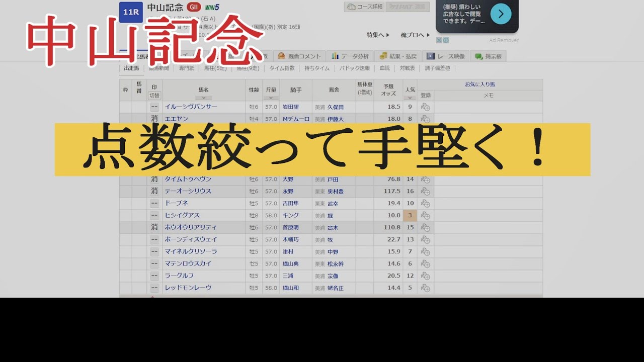Follow the 特集へ link
The height and width of the screenshot is (362, 644).
[x=377, y=34]
